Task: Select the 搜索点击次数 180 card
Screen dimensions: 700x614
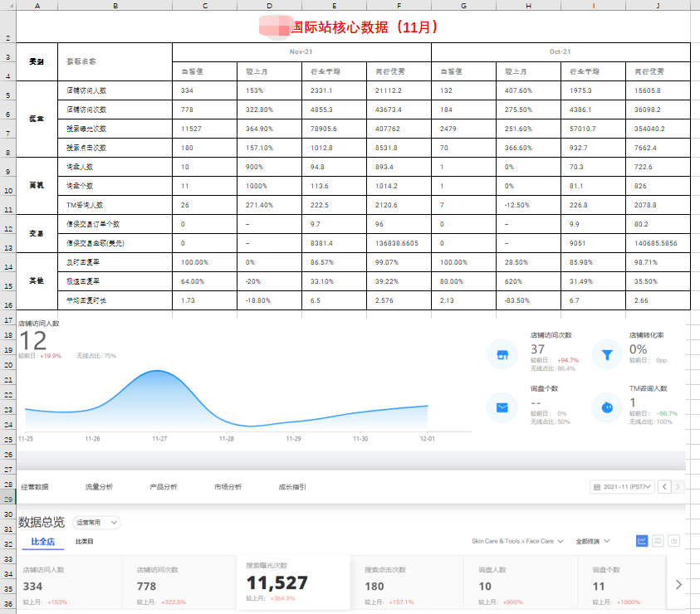Action: click(x=407, y=582)
